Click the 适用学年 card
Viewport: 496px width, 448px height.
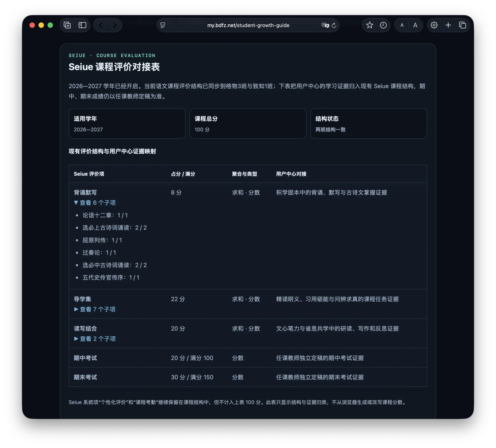[x=127, y=123]
